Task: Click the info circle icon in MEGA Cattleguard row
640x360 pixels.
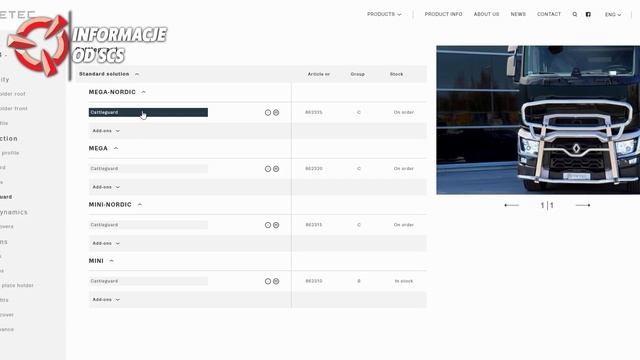Action: 268,169
